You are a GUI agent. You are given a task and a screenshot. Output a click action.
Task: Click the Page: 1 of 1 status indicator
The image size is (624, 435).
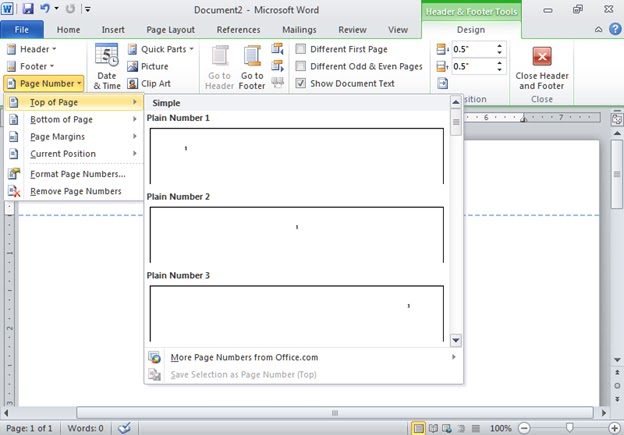pos(29,428)
